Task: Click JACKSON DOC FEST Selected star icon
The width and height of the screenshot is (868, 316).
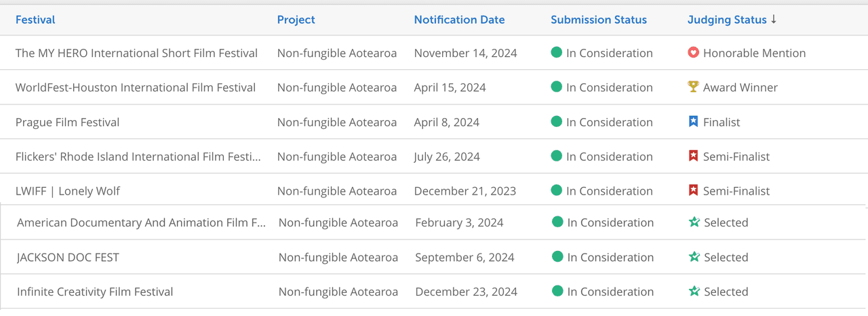Action: coord(694,257)
